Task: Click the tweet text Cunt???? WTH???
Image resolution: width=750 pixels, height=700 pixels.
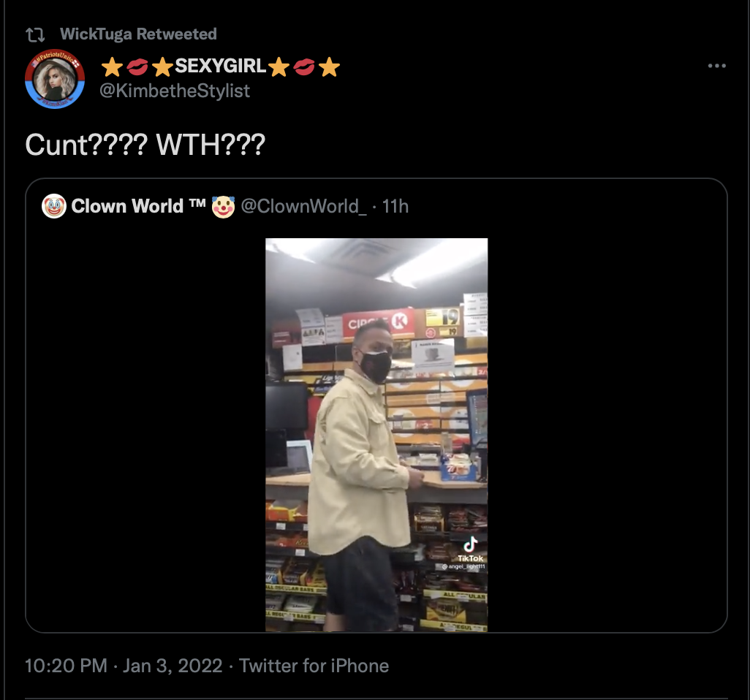Action: [145, 145]
